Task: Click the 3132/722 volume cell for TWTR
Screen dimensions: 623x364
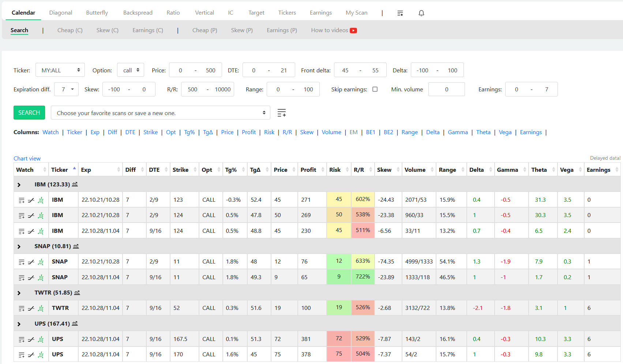Action: (x=419, y=308)
